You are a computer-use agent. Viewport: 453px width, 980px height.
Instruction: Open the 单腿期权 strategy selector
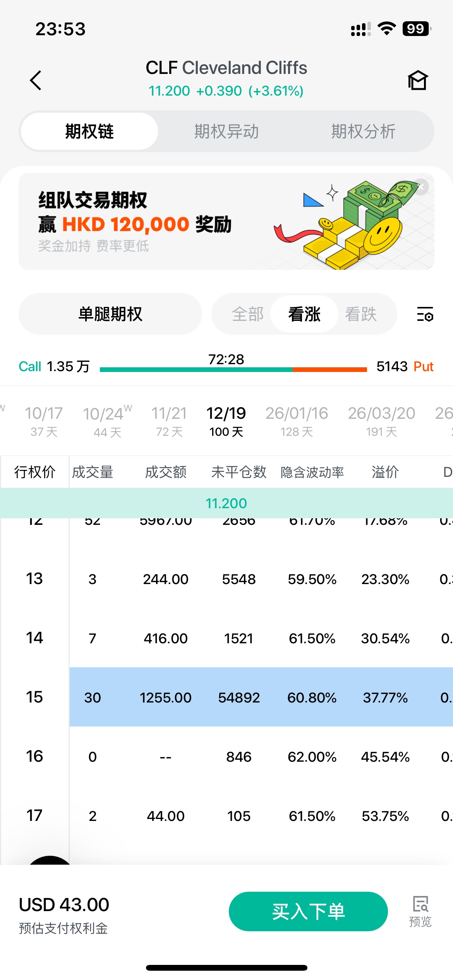tap(110, 314)
